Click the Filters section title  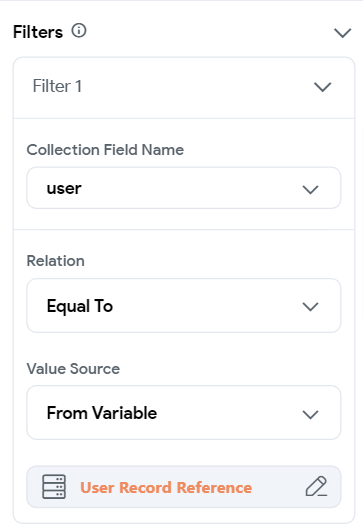pyautogui.click(x=38, y=32)
